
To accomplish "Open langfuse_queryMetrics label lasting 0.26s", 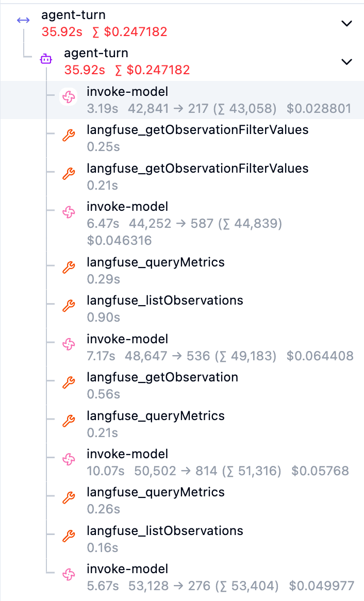I will point(156,492).
